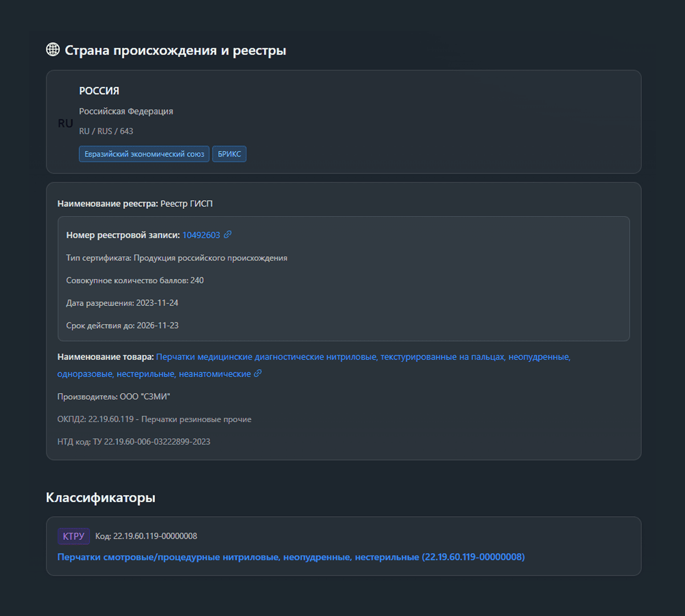This screenshot has width=685, height=616.
Task: Click the Срок действия до date
Action: pyautogui.click(x=122, y=326)
